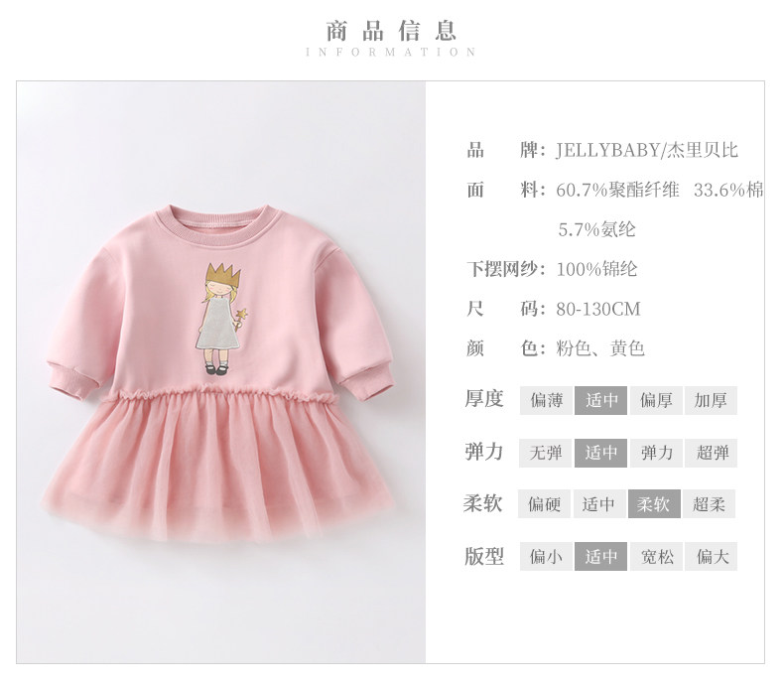The height and width of the screenshot is (682, 784).
Task: Select the 适中 thickness option
Action: click(600, 400)
